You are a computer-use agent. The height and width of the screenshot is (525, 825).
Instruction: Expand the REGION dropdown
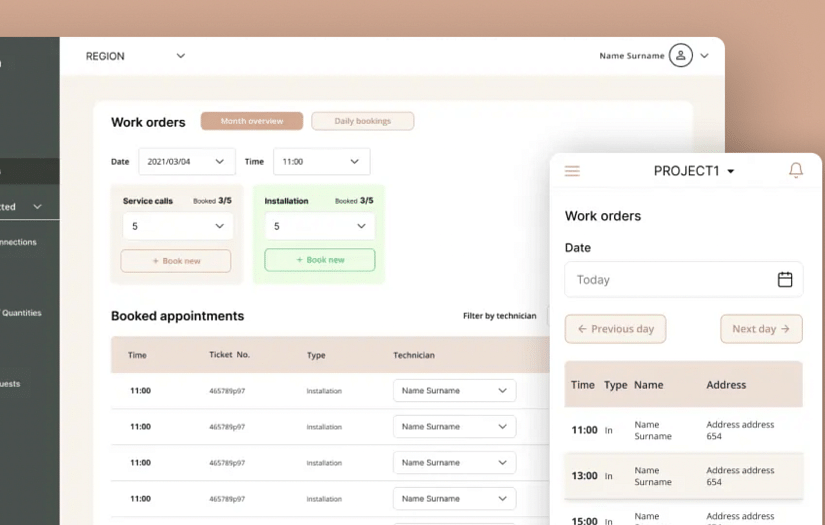(180, 56)
